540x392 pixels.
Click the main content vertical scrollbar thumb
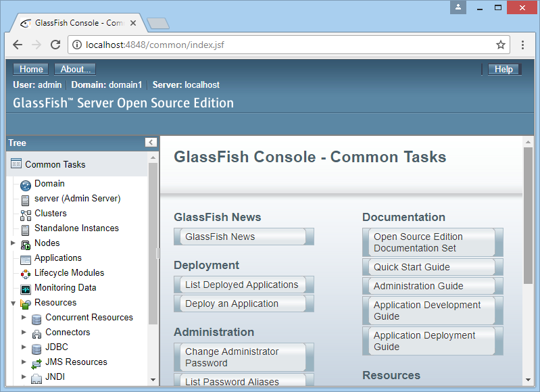528,216
